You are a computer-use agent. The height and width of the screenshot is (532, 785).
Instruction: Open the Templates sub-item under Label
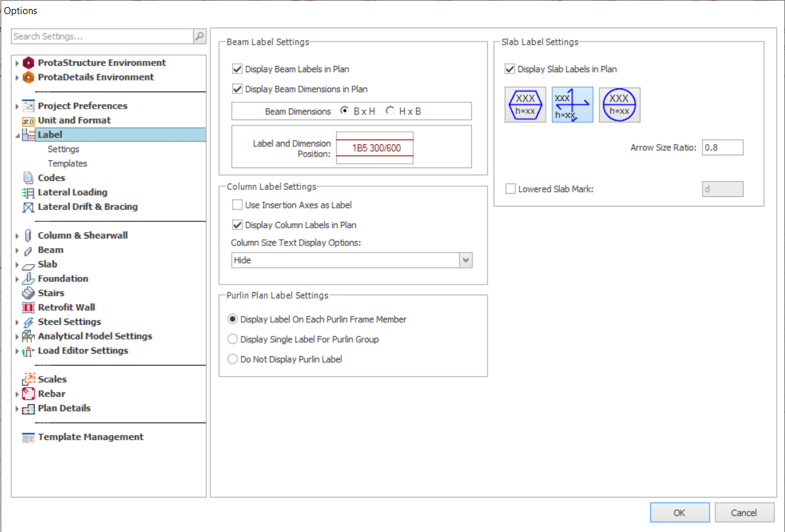[x=67, y=164]
